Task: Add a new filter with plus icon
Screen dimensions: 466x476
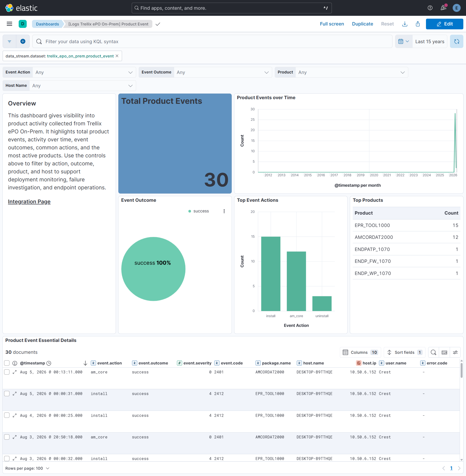Action: pos(23,41)
